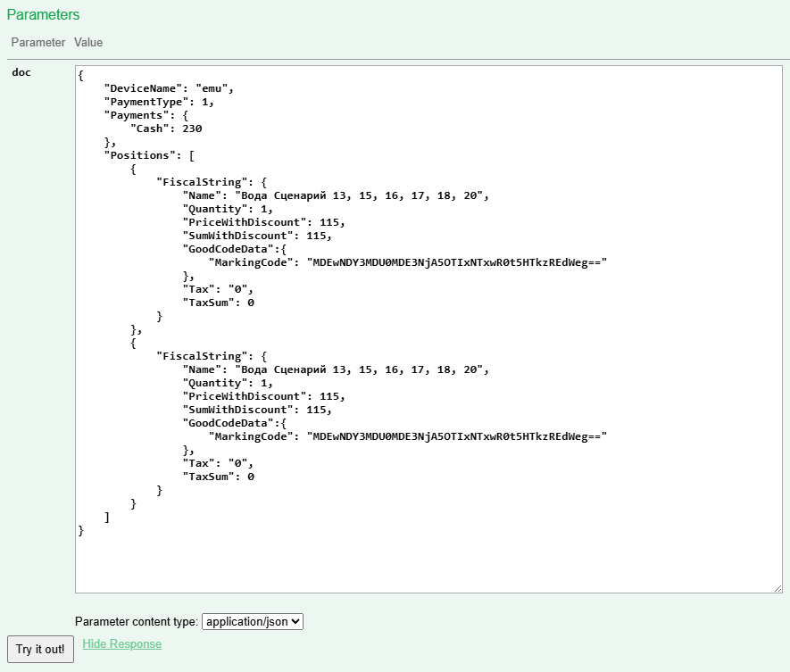Screen dimensions: 790x672
Task: Click the Value column header
Action: tap(88, 42)
